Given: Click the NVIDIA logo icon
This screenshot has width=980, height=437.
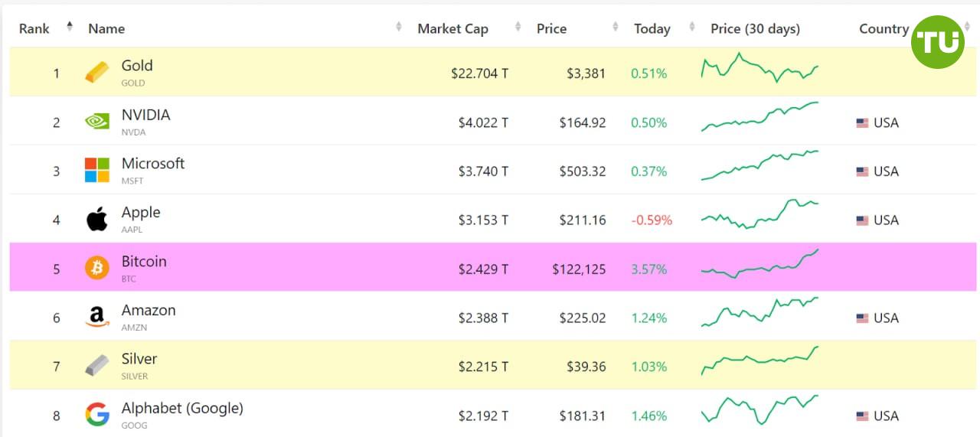Looking at the screenshot, I should 97,122.
